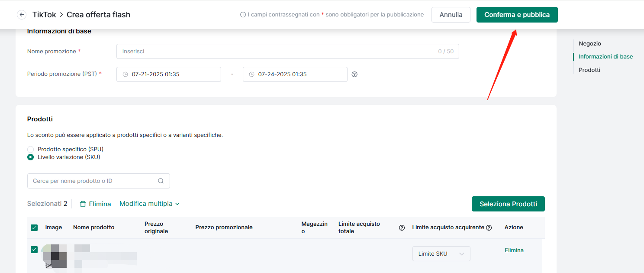
Task: Select Livello variazione (SKU) radio option
Action: [31, 157]
